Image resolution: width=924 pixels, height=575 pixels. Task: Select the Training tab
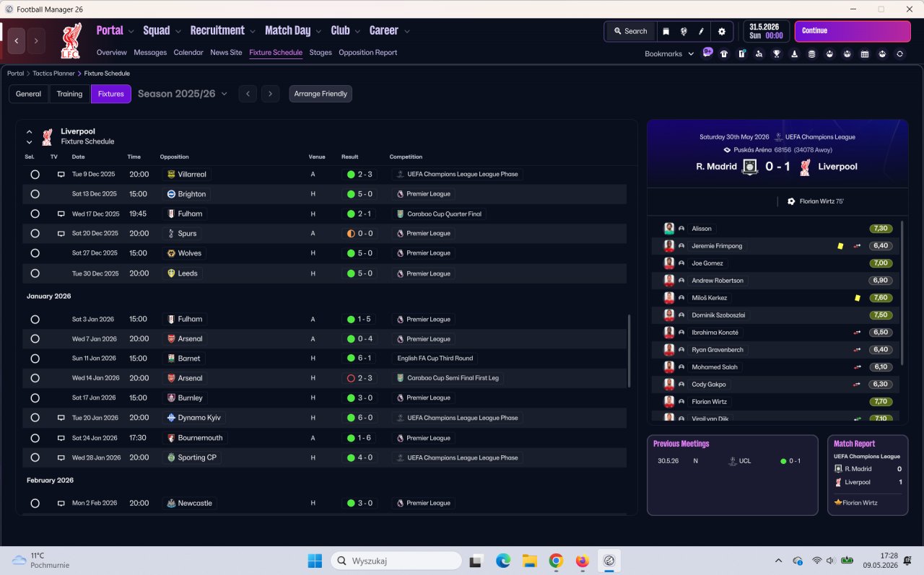click(69, 94)
